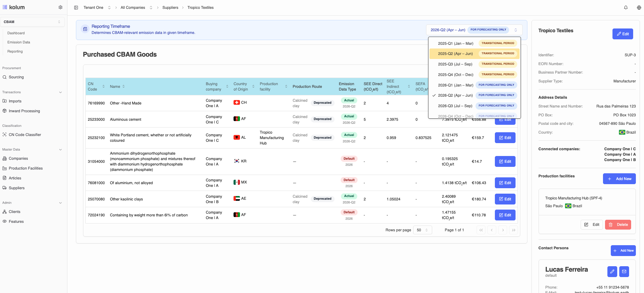This screenshot has width=644, height=293.
Task: Go to the first page of results
Action: coord(481,230)
